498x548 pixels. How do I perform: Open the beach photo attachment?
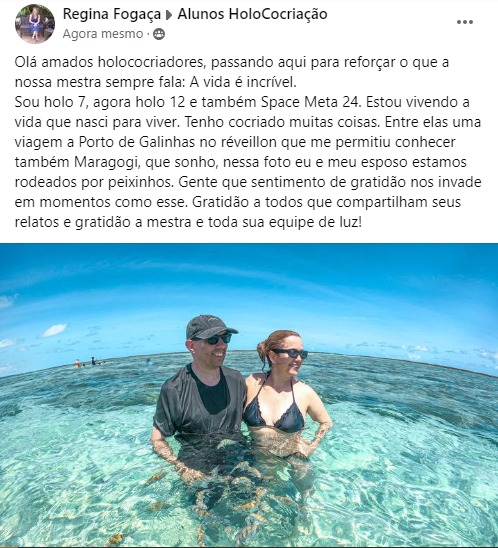pyautogui.click(x=249, y=395)
